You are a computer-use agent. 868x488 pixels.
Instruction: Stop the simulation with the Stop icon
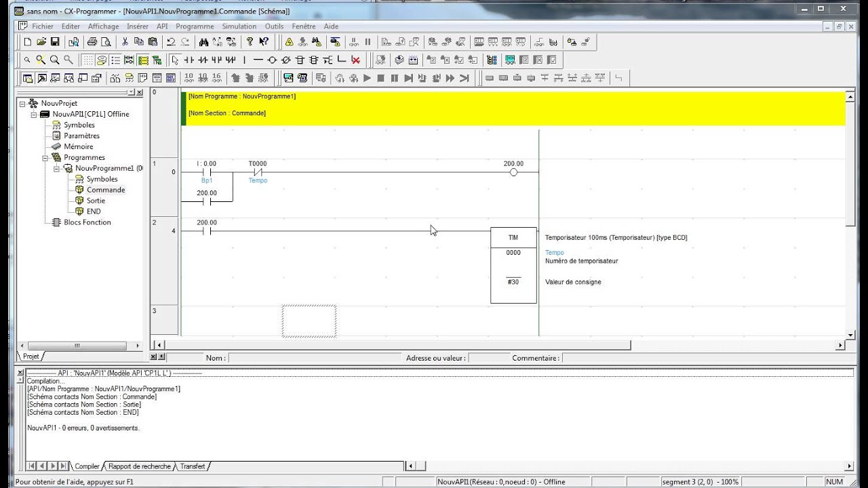(x=381, y=78)
